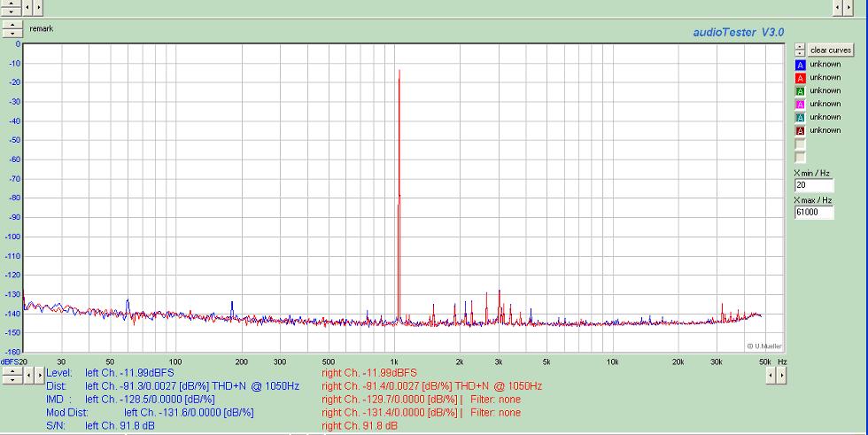Image resolution: width=868 pixels, height=435 pixels.
Task: Click right arrow left of Level readout
Action: (39, 376)
